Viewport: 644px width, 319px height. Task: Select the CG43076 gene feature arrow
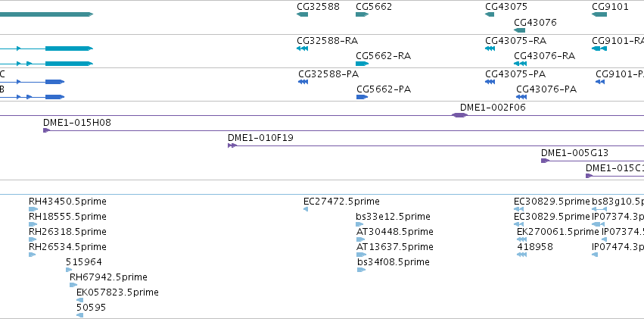(520, 30)
